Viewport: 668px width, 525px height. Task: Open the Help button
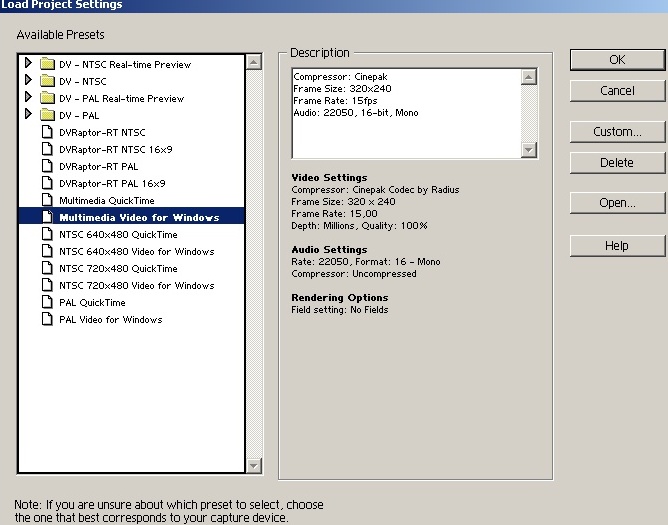(617, 246)
